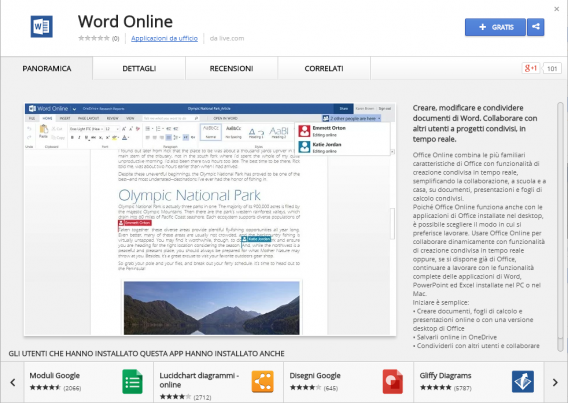Click the orange Lucidchart icon

coord(263,381)
